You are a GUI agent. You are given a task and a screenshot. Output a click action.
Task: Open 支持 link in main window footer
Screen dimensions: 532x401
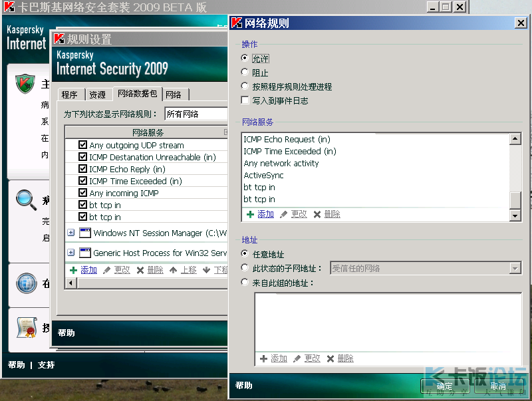pyautogui.click(x=46, y=365)
